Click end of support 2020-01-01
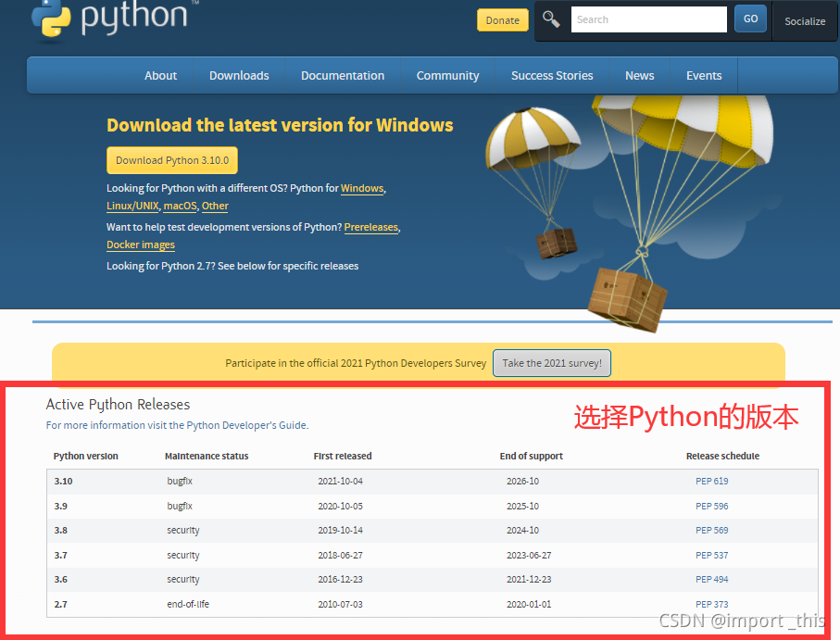 tap(529, 604)
